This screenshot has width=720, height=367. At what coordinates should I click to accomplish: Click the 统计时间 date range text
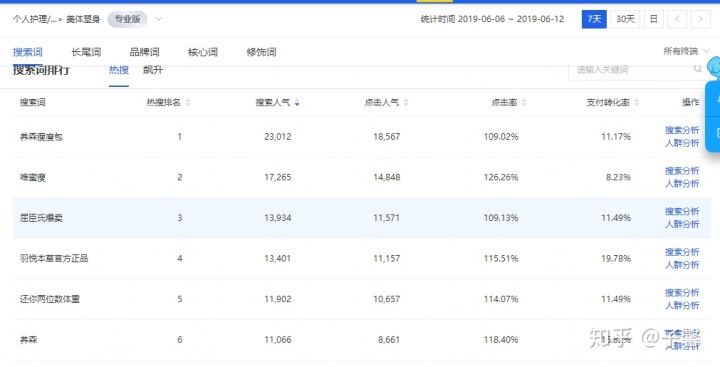(492, 19)
